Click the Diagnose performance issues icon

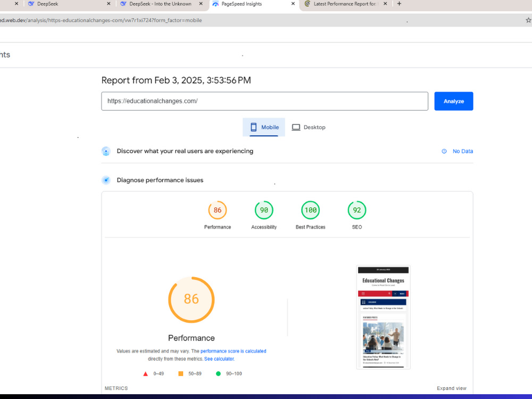point(106,180)
